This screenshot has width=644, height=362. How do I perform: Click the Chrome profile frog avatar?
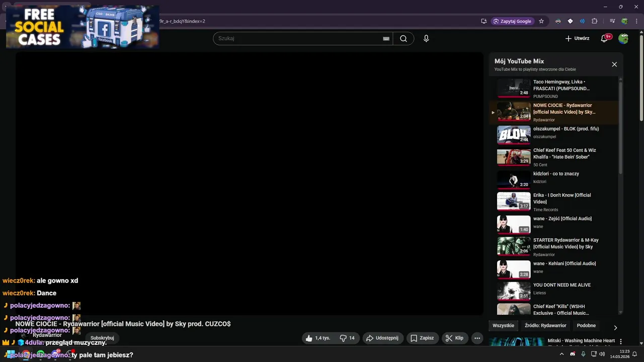coord(624,21)
